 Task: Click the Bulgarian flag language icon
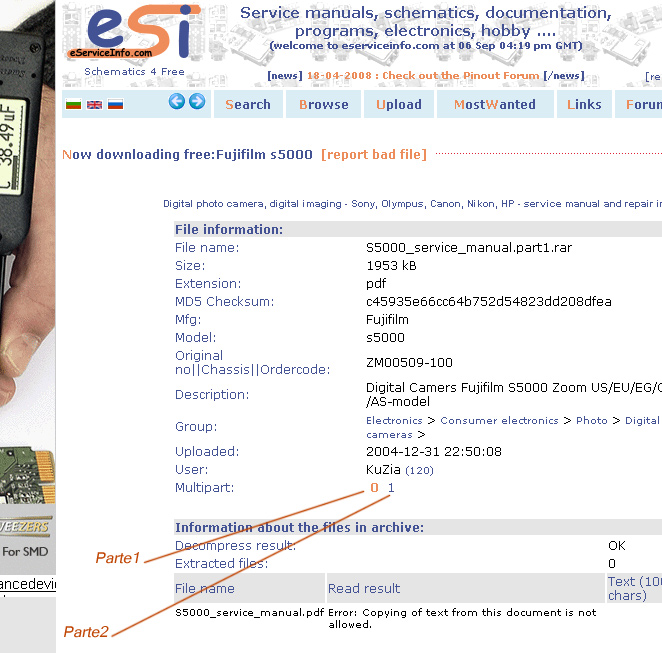coord(73,104)
